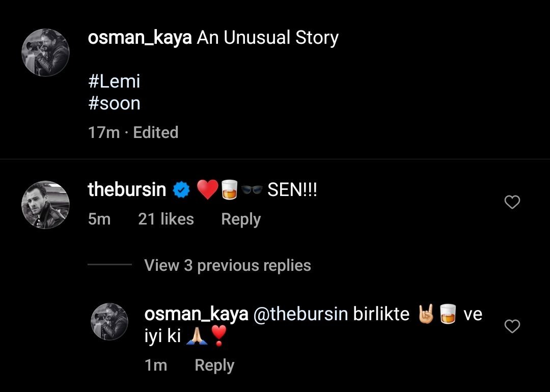Open the #Lemi hashtag
This screenshot has width=550, height=392.
pyautogui.click(x=114, y=81)
